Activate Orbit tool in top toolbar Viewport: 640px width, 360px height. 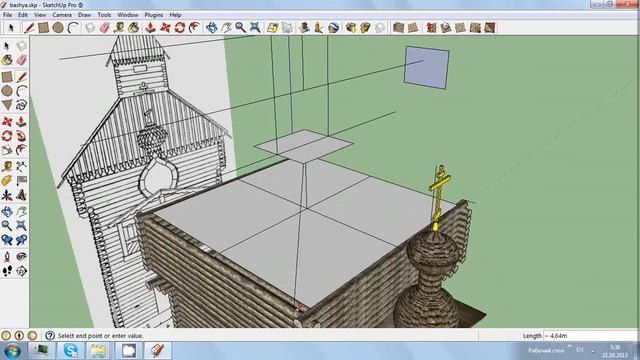211,28
